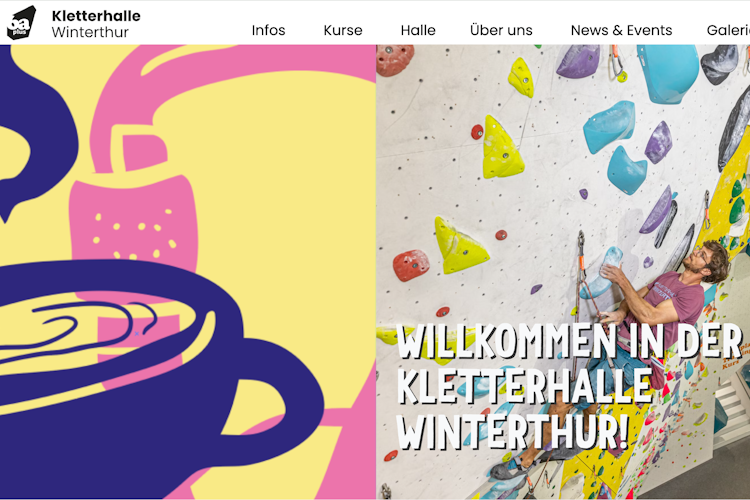
Task: Open the Über uns menu item
Action: coord(501,30)
